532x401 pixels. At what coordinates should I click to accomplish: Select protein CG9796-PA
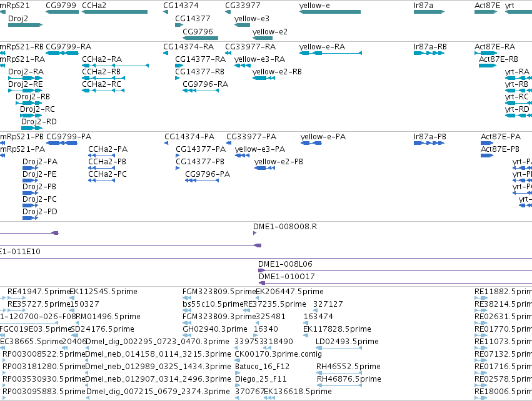coord(208,174)
